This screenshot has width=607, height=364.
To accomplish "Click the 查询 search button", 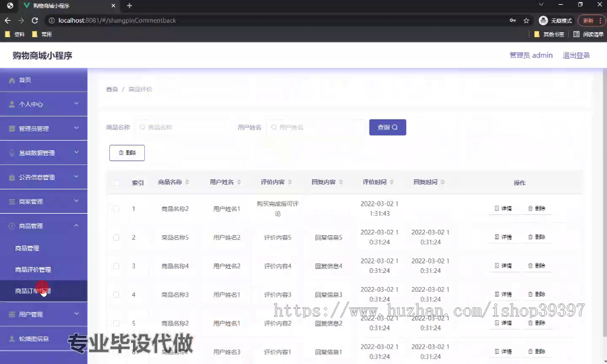I will [x=388, y=127].
